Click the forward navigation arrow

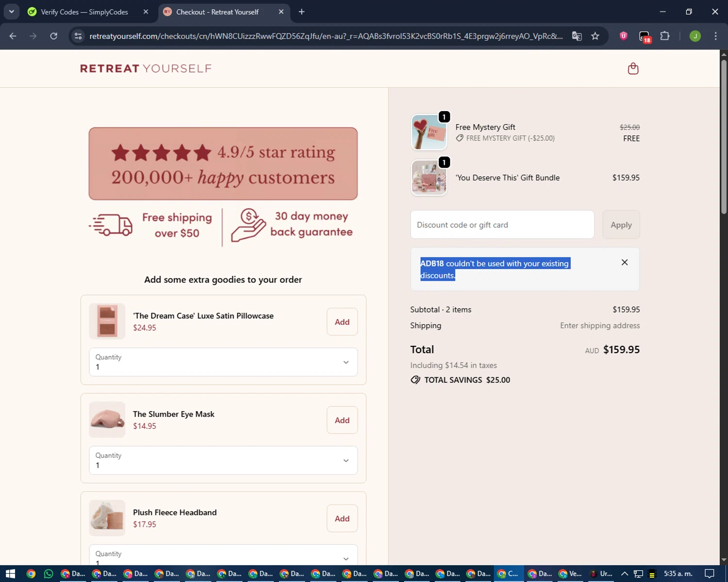pos(33,36)
